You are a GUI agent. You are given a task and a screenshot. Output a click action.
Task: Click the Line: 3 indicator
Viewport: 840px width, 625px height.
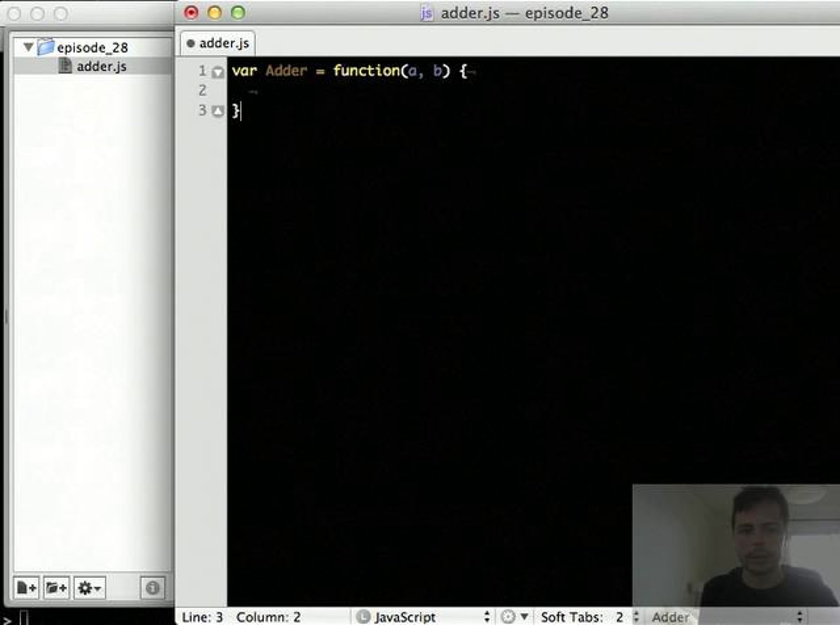click(202, 617)
